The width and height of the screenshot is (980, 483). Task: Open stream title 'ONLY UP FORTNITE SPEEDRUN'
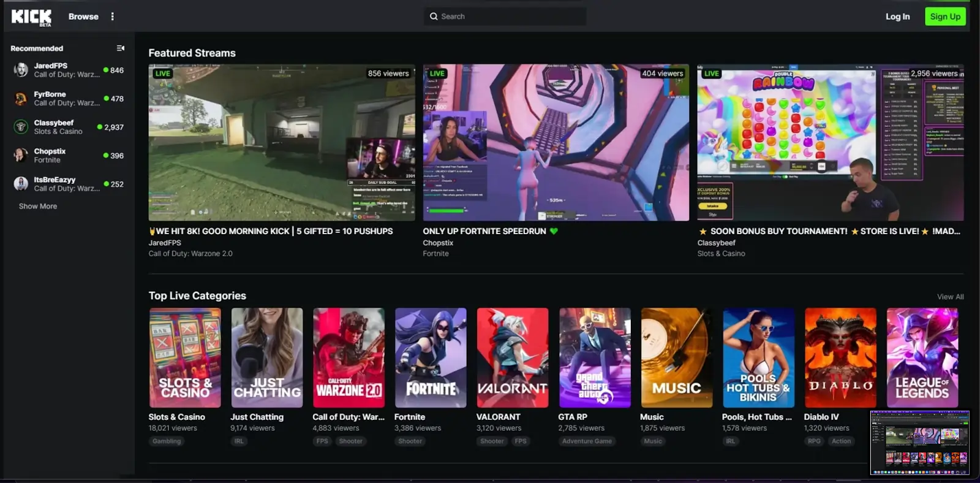(490, 231)
